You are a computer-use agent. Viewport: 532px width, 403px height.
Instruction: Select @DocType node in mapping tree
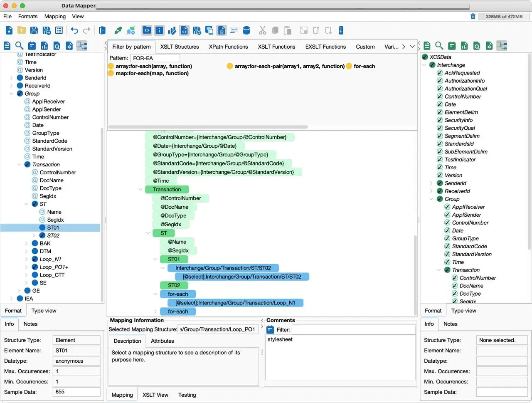pyautogui.click(x=173, y=215)
